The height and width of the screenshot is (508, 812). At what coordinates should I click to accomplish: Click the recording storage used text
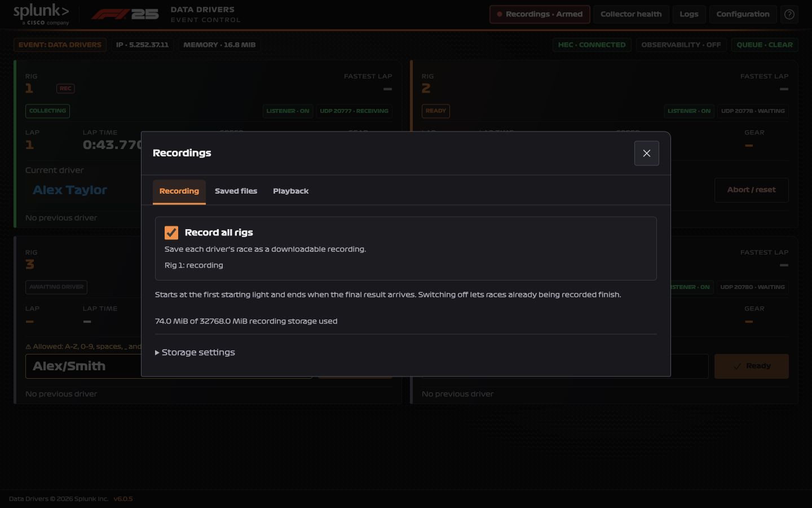click(x=246, y=321)
